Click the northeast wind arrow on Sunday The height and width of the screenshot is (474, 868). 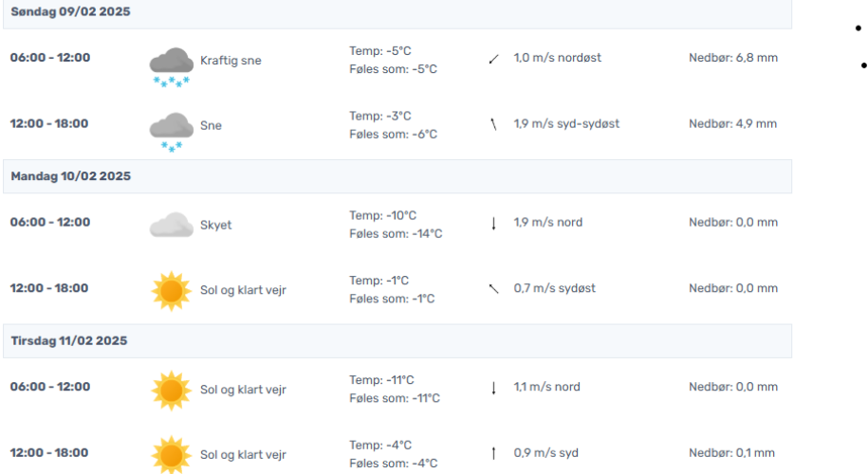click(493, 59)
